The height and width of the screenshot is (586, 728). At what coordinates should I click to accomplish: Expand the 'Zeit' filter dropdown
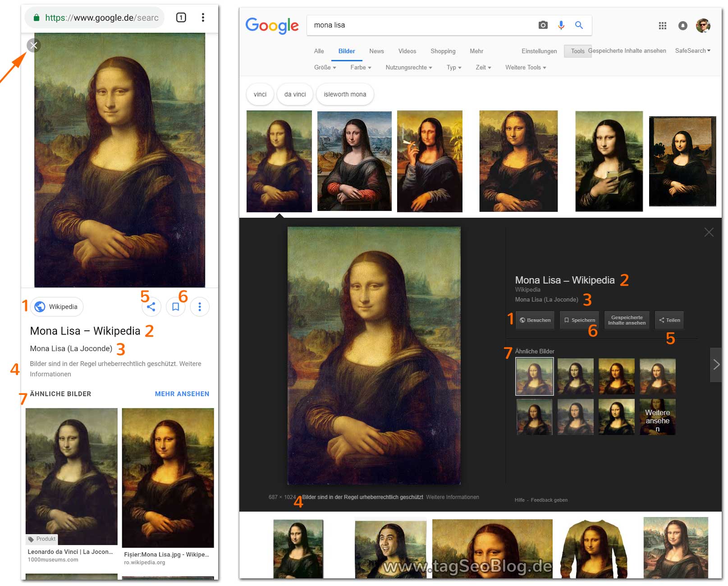(483, 67)
